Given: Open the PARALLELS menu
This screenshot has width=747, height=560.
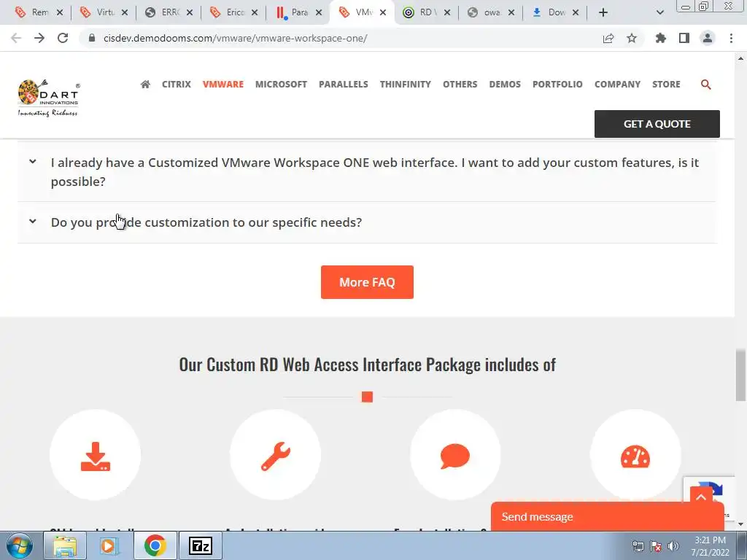Looking at the screenshot, I should tap(344, 85).
